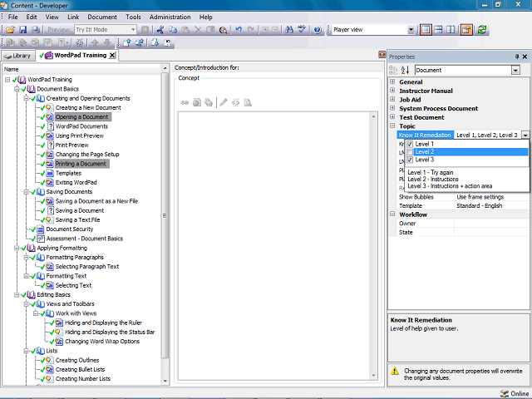Uncheck the Level 3 checkbox

(410, 160)
